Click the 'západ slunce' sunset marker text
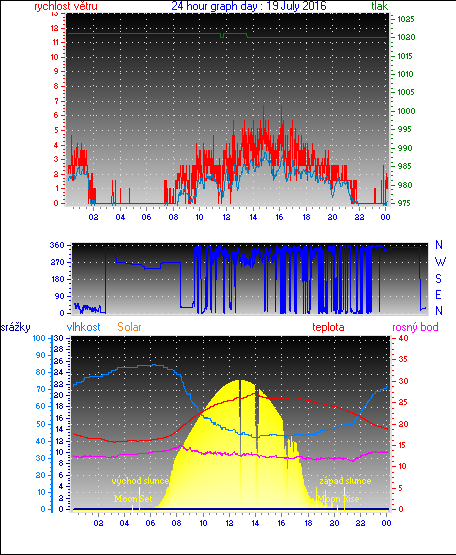The width and height of the screenshot is (456, 555). click(x=345, y=481)
